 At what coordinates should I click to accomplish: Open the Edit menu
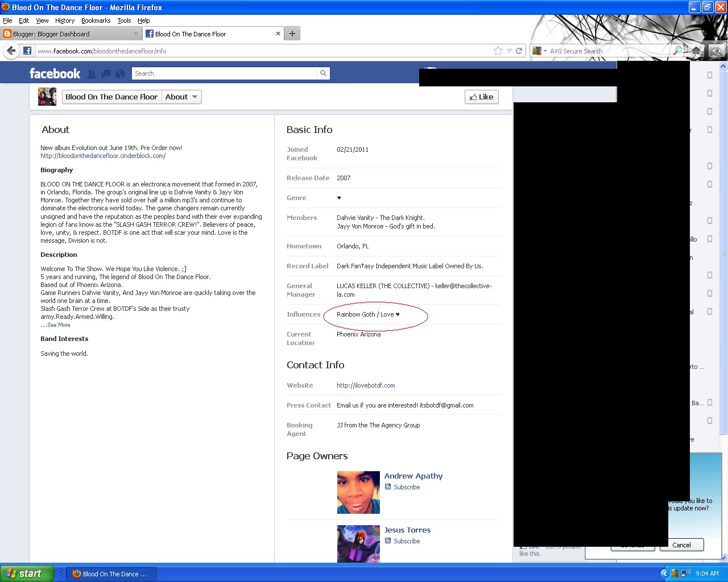24,20
